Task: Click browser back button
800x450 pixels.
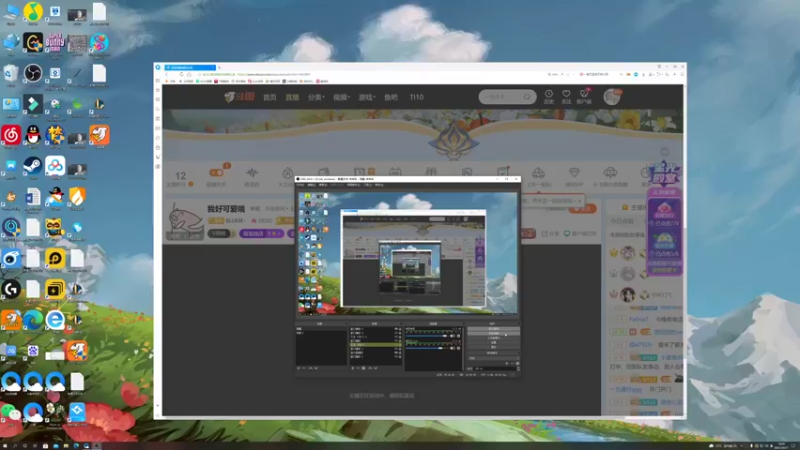Action: pyautogui.click(x=167, y=74)
